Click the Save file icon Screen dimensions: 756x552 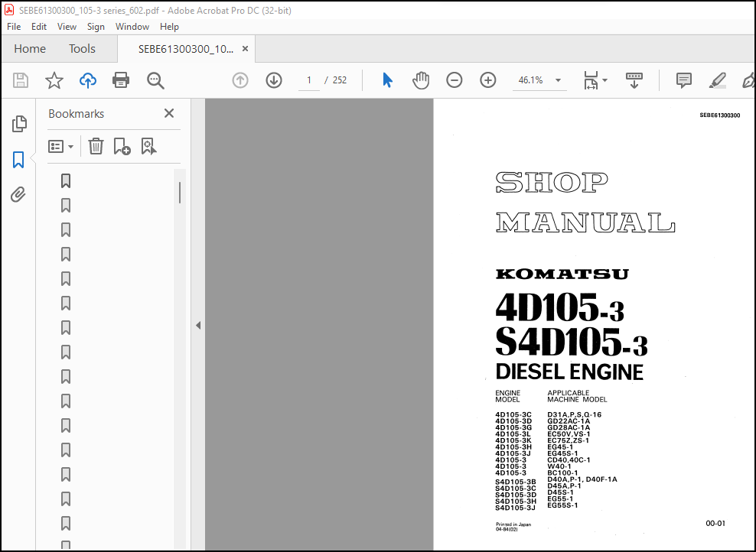coord(20,80)
